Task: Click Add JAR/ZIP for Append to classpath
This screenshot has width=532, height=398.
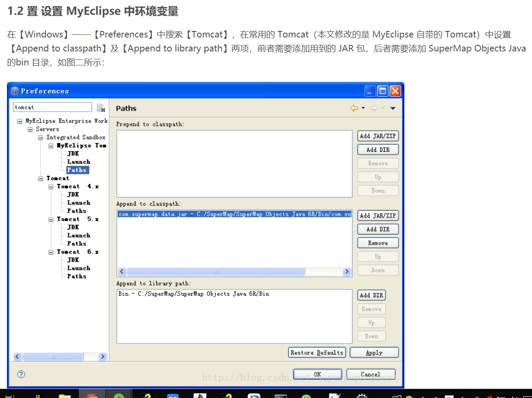Action: point(378,216)
